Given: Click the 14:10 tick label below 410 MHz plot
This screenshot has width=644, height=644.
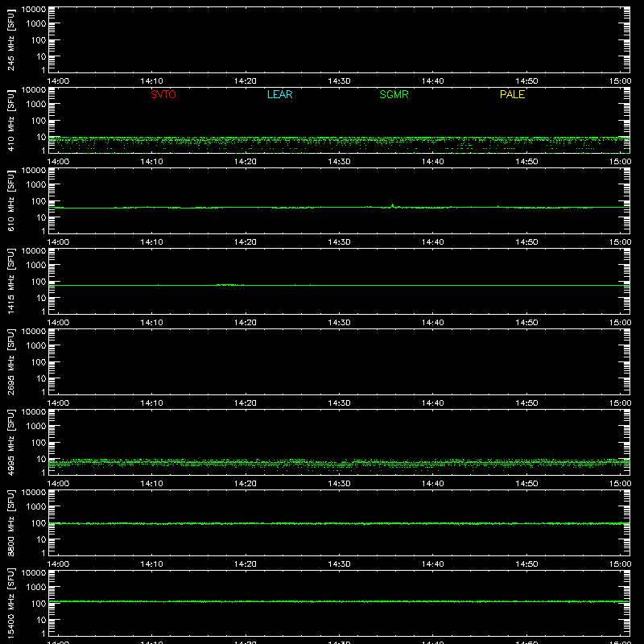Looking at the screenshot, I should tap(151, 162).
